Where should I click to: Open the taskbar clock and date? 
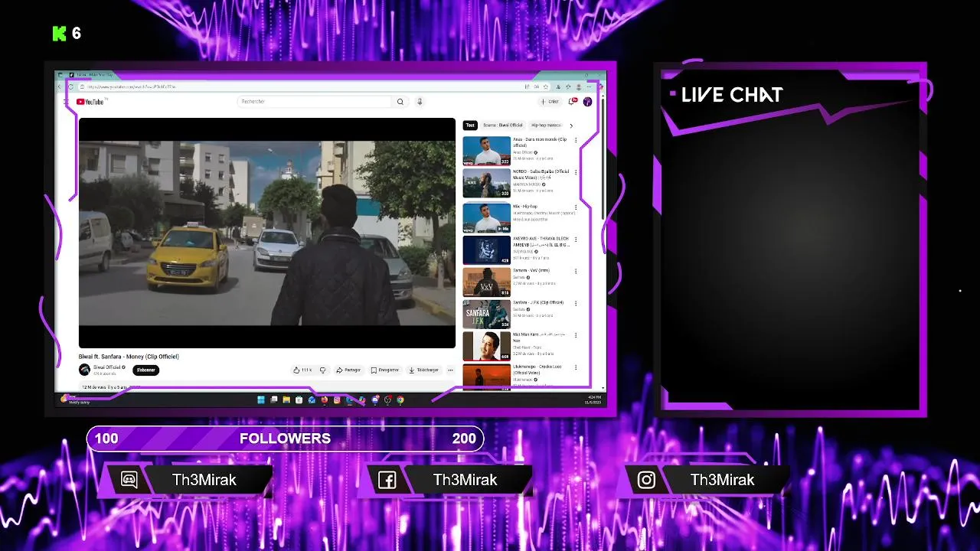pyautogui.click(x=594, y=399)
